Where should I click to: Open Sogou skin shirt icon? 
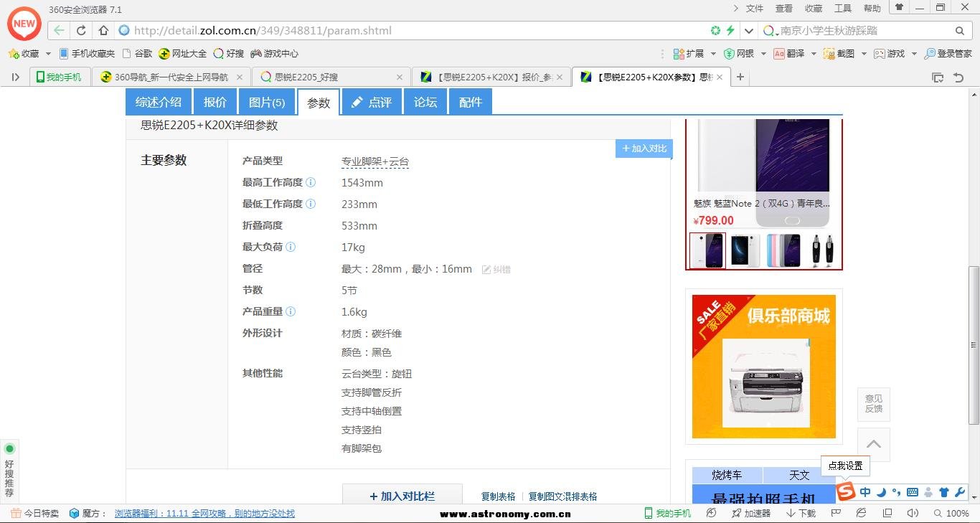tap(943, 492)
